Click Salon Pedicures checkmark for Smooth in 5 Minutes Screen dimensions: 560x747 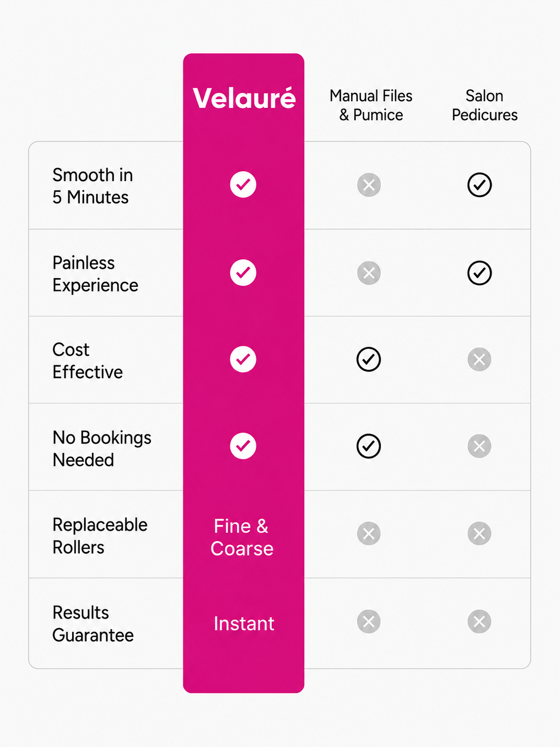[x=479, y=185]
